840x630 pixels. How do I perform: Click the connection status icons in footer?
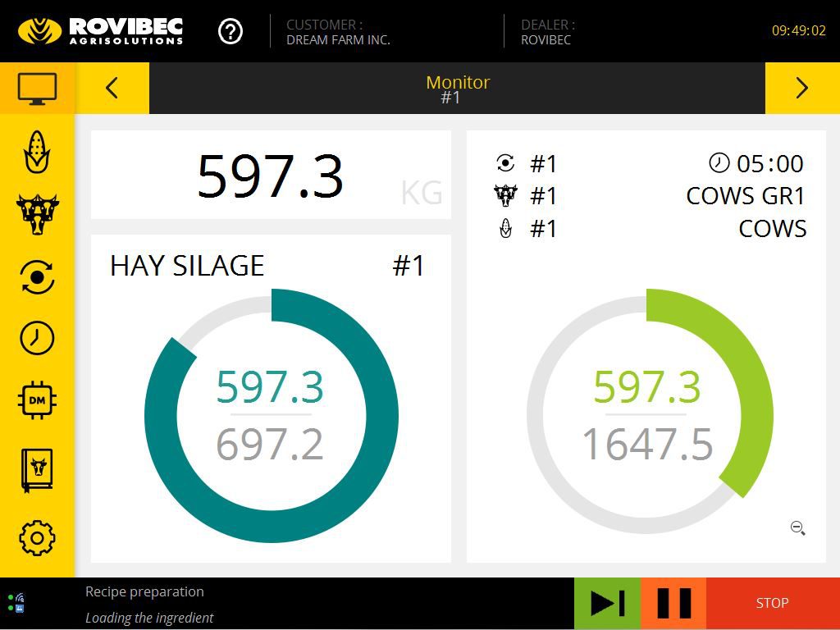[x=16, y=603]
